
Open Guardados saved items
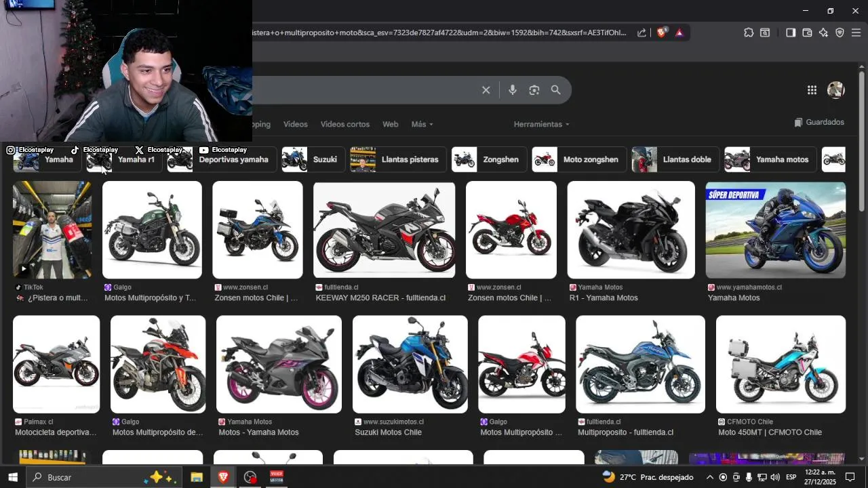[x=819, y=123]
